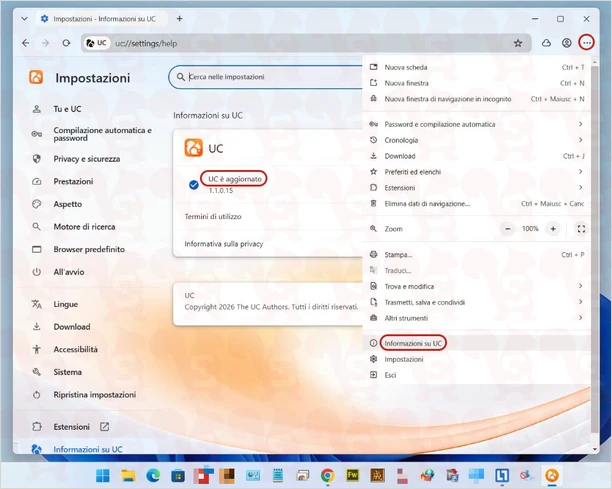Open new tab with plus button

(180, 18)
